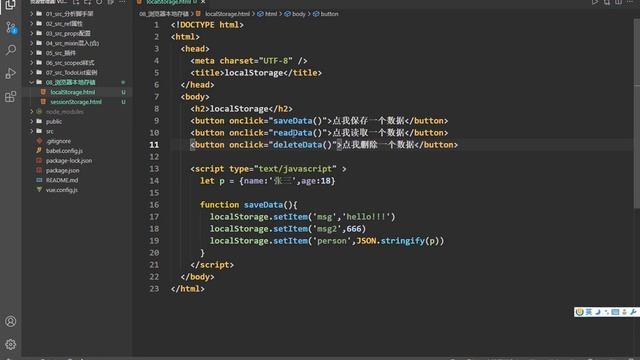Click the closing </script> tag on line 21
The image size is (640, 360).
[x=212, y=264]
